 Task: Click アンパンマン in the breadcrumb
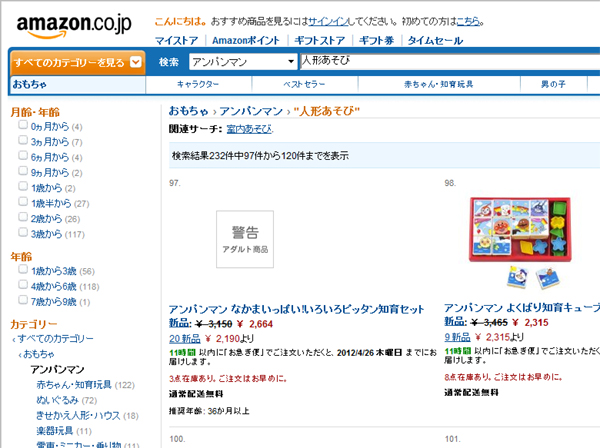(x=251, y=111)
